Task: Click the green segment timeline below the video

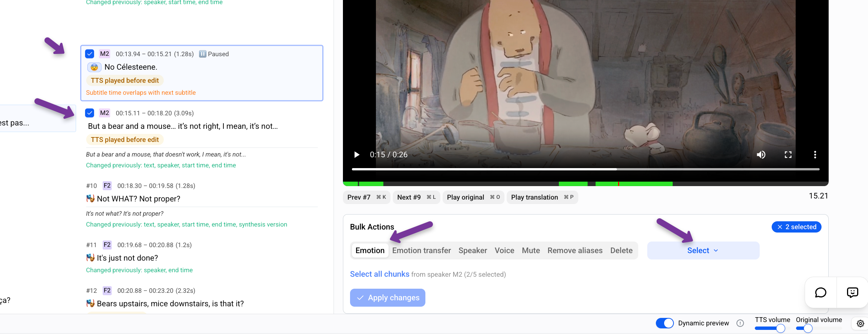Action: coord(585,184)
